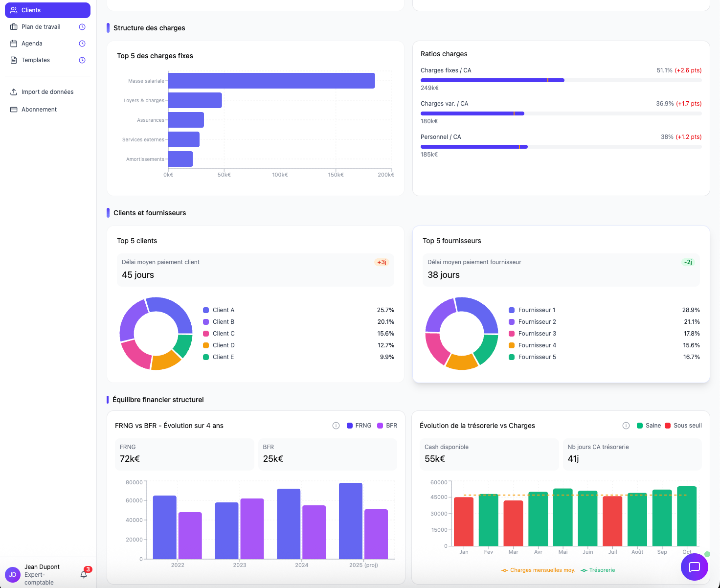Click the Personnel / CA progress bar

[x=561, y=147]
